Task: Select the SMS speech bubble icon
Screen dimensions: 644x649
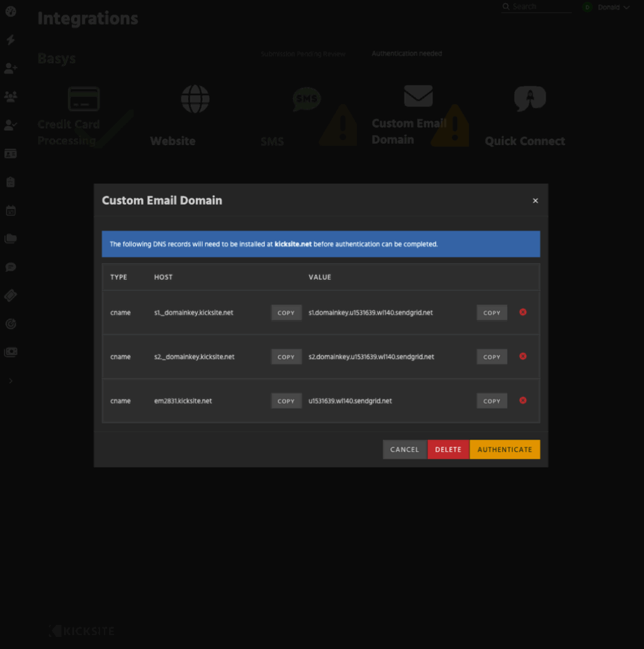Action: pyautogui.click(x=307, y=99)
